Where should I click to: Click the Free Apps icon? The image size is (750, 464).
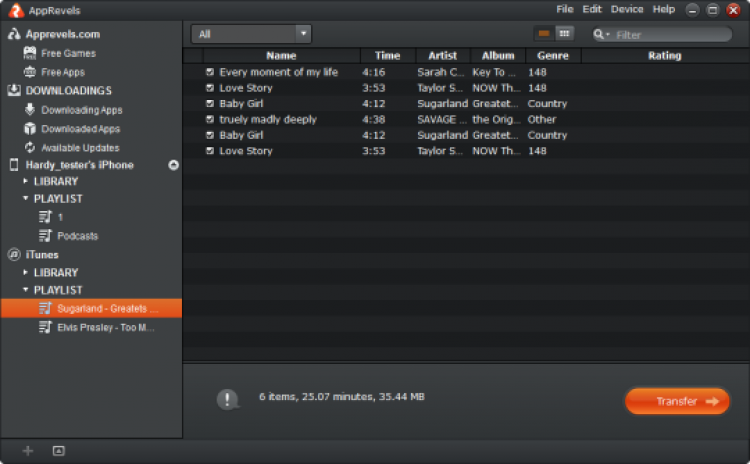[x=30, y=72]
